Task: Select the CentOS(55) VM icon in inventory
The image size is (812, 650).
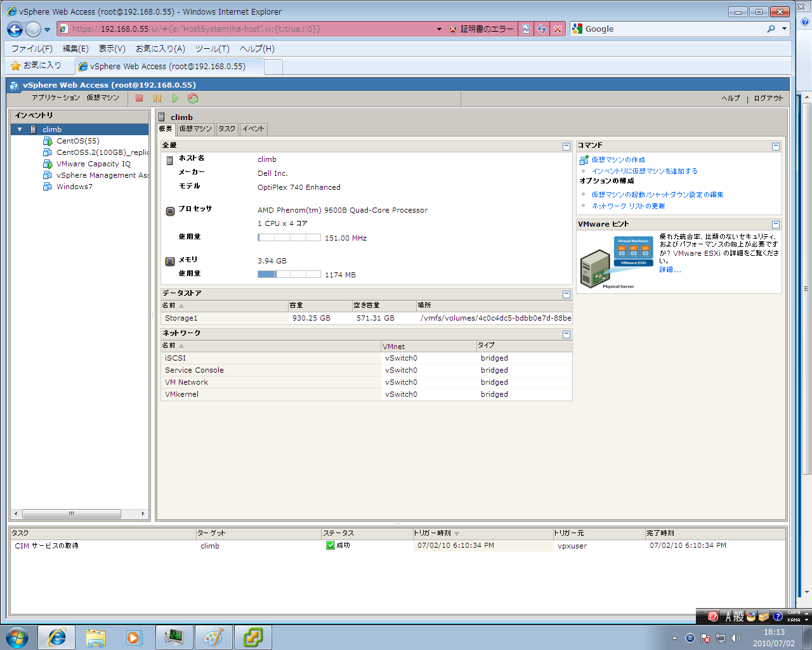Action: (x=48, y=141)
